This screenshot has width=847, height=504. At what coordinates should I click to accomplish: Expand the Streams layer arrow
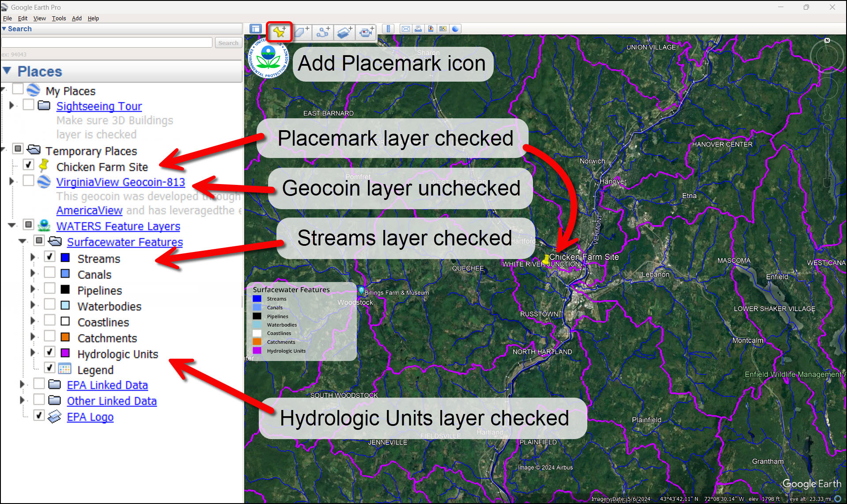[x=33, y=257]
